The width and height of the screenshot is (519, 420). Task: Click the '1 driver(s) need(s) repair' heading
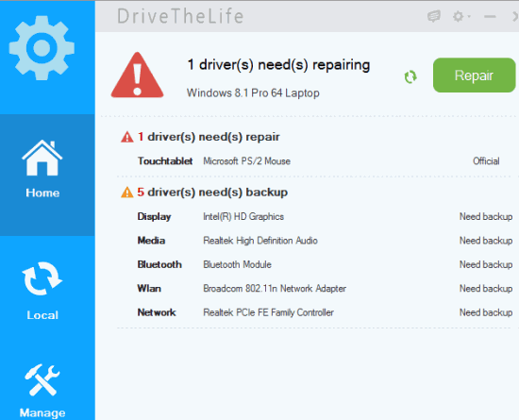click(x=209, y=137)
